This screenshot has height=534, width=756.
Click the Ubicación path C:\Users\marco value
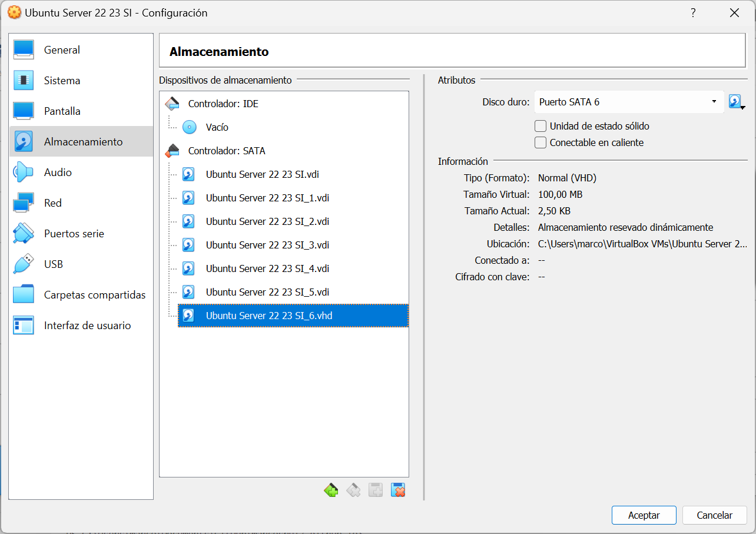[642, 244]
